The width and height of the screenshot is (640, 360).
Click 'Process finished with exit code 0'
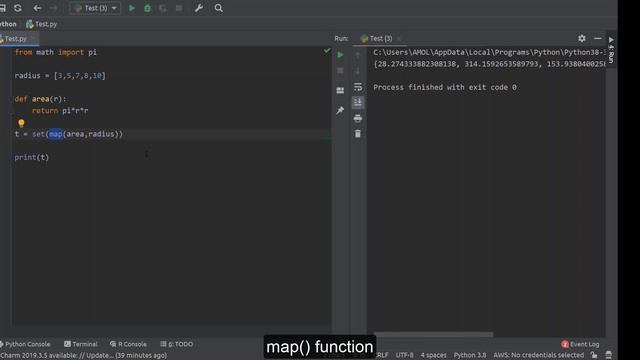(445, 87)
